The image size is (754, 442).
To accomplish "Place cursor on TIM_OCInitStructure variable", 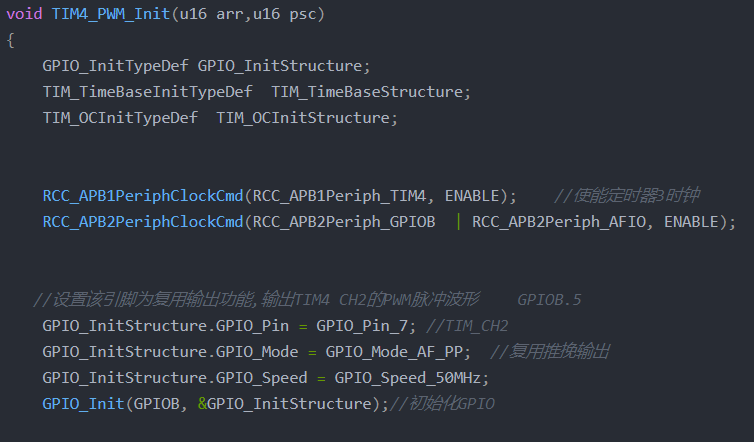I will click(x=306, y=118).
